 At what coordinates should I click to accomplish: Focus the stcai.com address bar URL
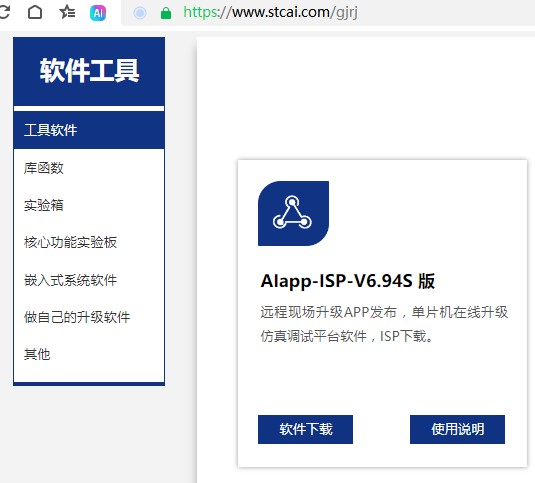(x=270, y=13)
